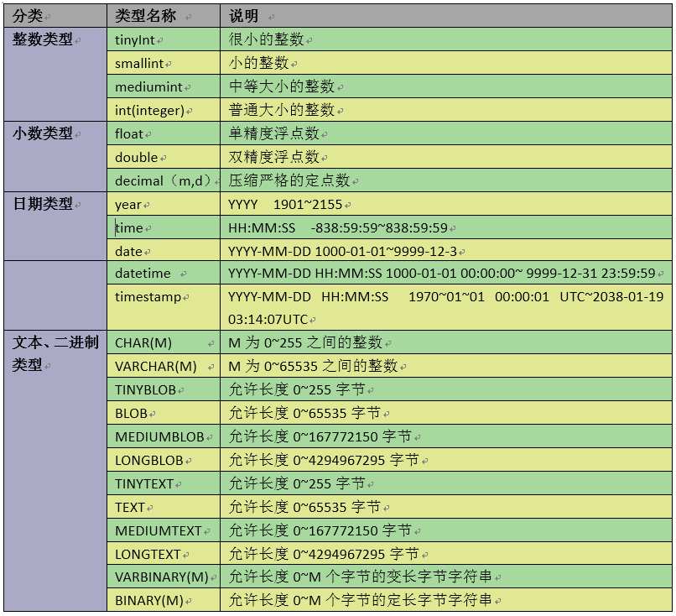Click the 说明 header cell

pyautogui.click(x=446, y=16)
